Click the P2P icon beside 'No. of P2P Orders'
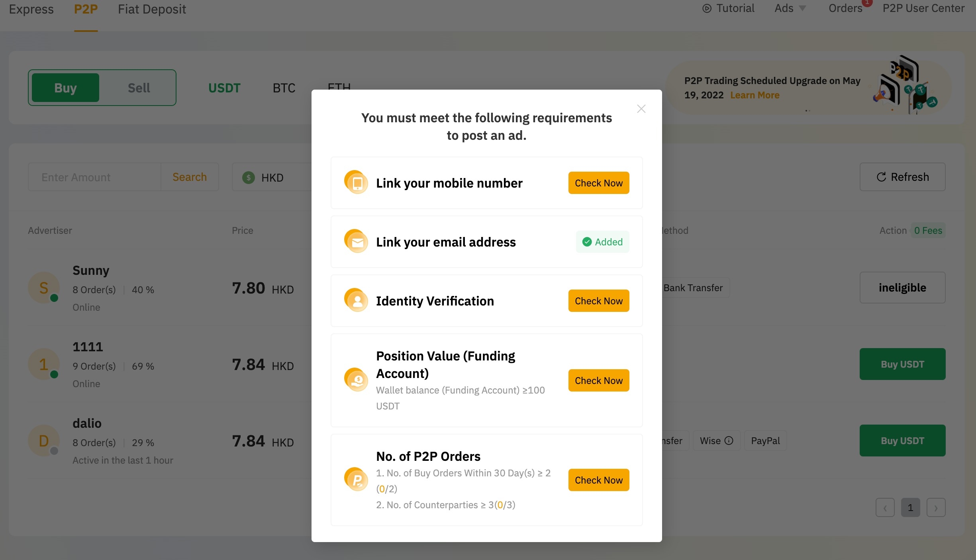Screen dimensions: 976x560 coord(357,479)
